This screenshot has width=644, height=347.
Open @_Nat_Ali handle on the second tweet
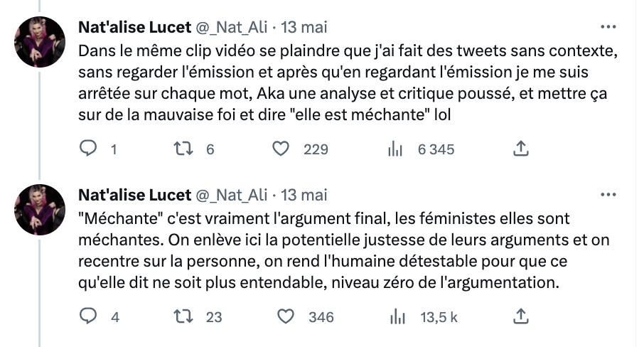click(x=232, y=195)
